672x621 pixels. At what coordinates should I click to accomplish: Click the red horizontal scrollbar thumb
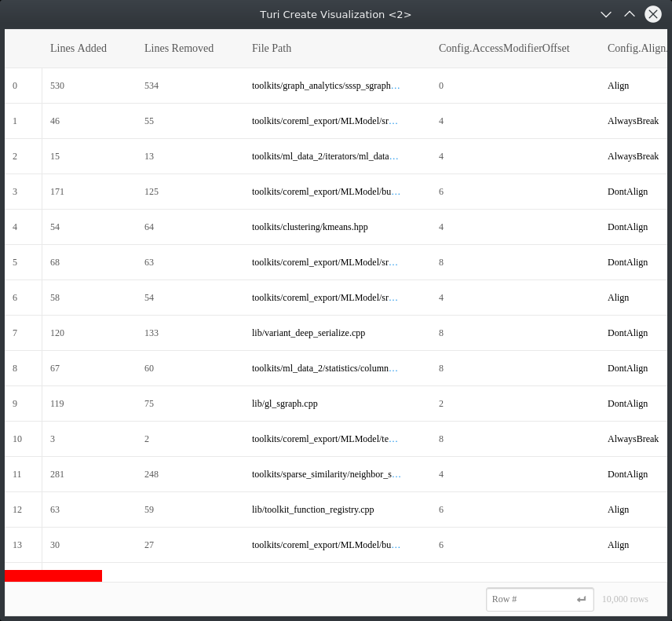coord(53,575)
